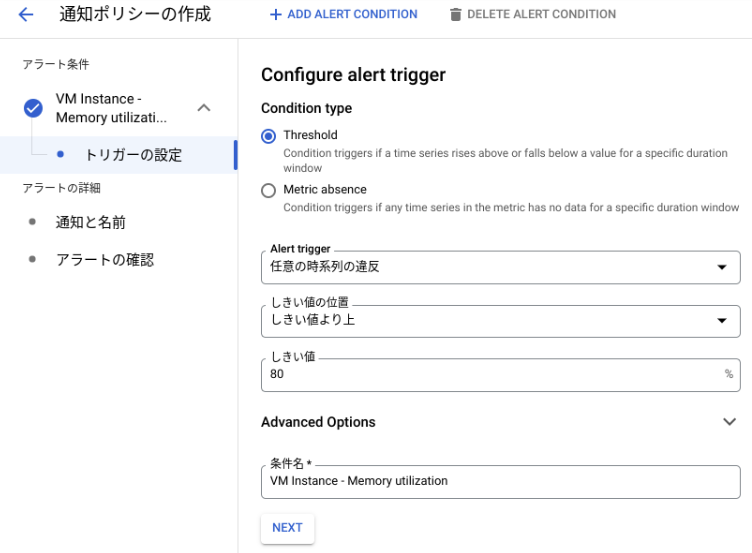The width and height of the screenshot is (752, 553).
Task: Click the しきい値 input showing 80
Action: 500,375
